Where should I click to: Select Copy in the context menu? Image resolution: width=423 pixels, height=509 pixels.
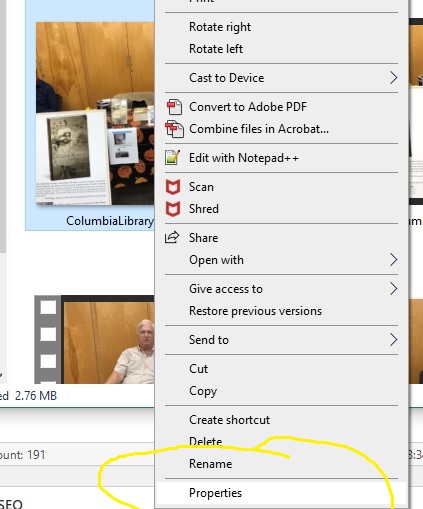[203, 391]
